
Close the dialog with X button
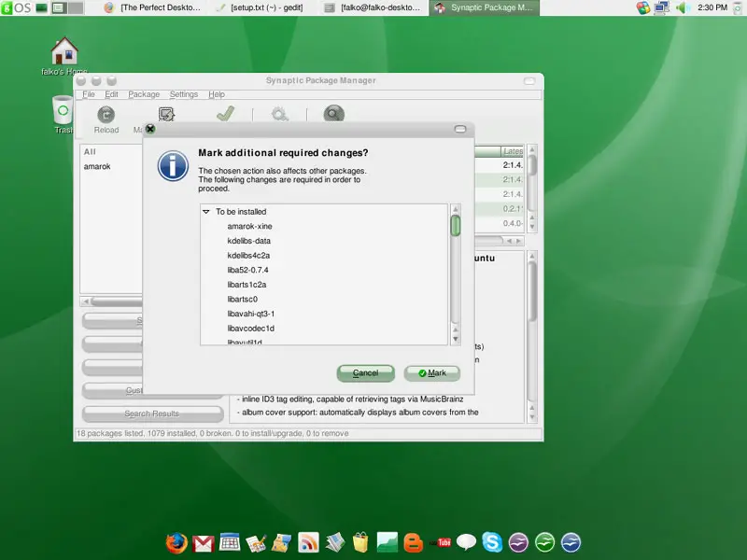150,129
